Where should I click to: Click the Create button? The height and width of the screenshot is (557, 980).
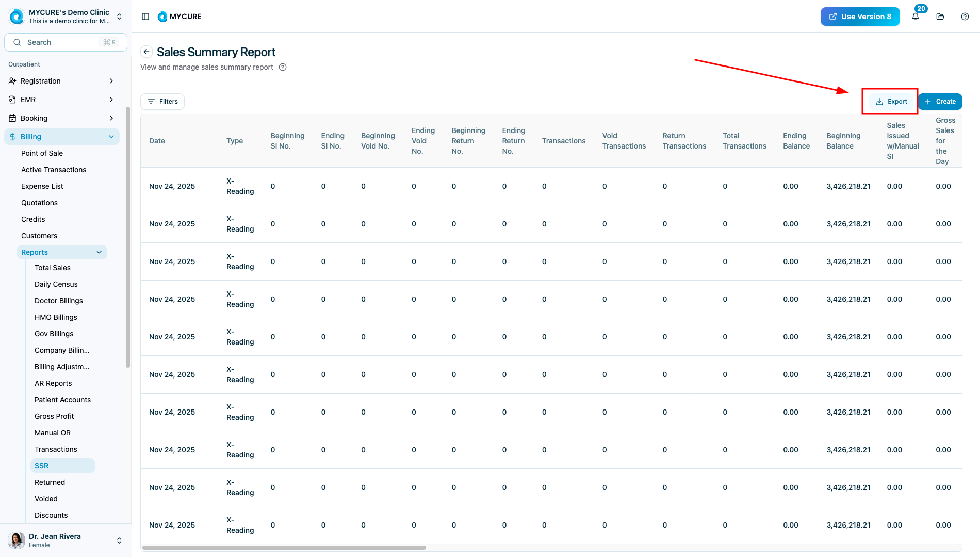(940, 102)
